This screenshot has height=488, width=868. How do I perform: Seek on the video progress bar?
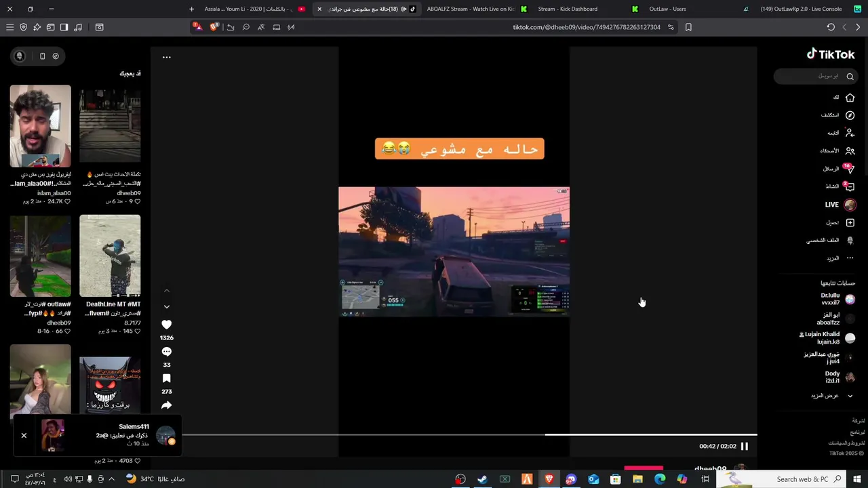[469, 434]
